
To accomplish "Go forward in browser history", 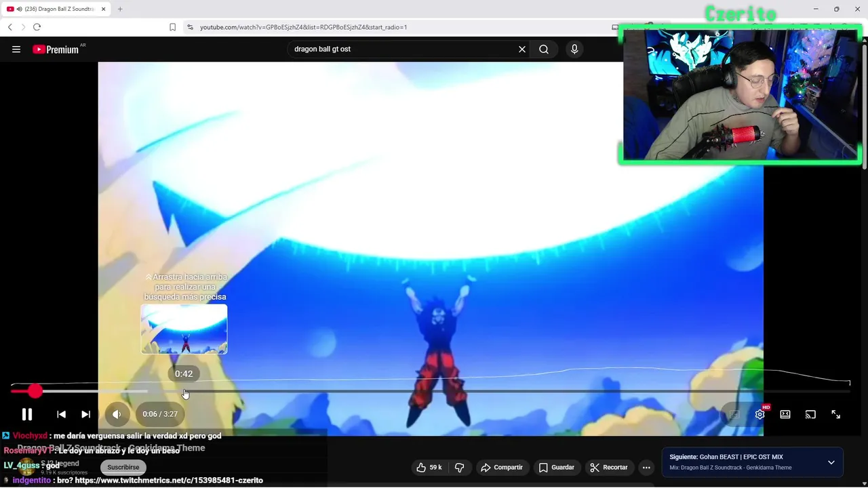I will pyautogui.click(x=23, y=27).
